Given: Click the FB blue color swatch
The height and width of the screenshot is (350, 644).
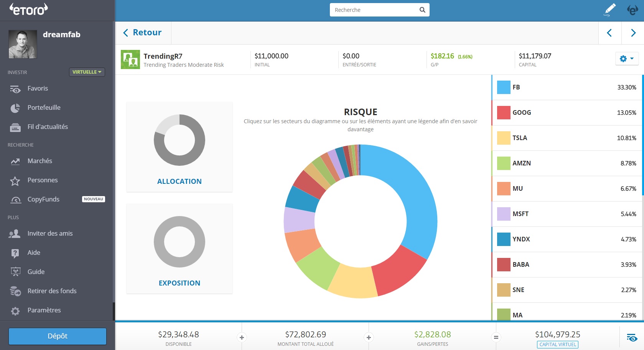Looking at the screenshot, I should (x=504, y=87).
